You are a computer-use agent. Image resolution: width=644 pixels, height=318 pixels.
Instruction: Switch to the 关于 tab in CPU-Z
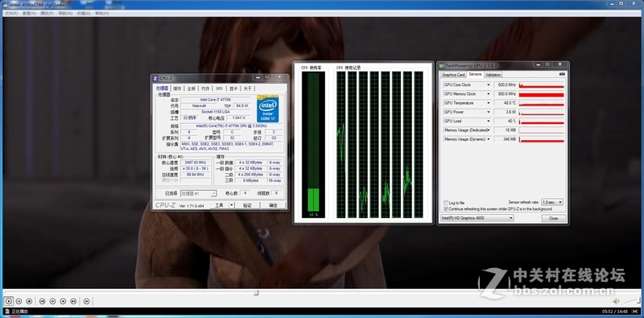(x=247, y=89)
